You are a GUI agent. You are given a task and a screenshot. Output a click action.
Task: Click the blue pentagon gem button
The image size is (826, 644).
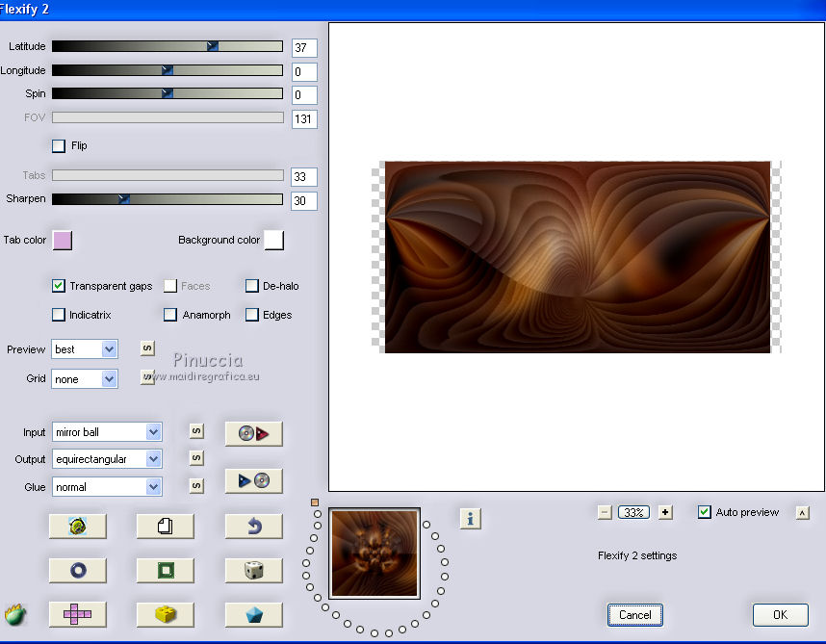click(253, 614)
